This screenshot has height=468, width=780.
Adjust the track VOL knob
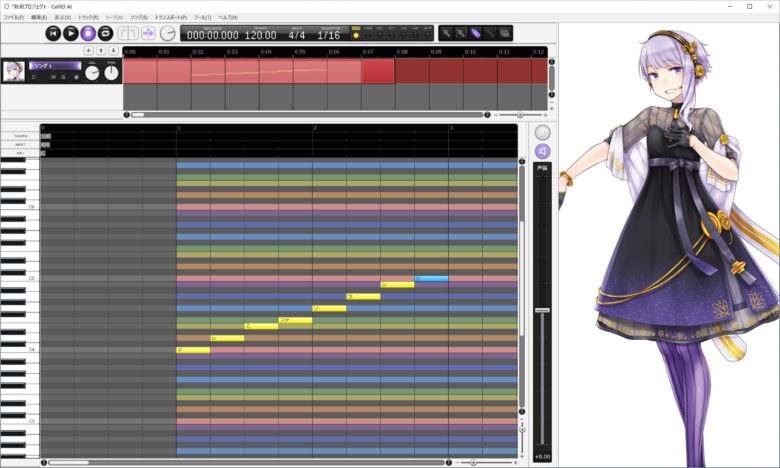point(92,73)
